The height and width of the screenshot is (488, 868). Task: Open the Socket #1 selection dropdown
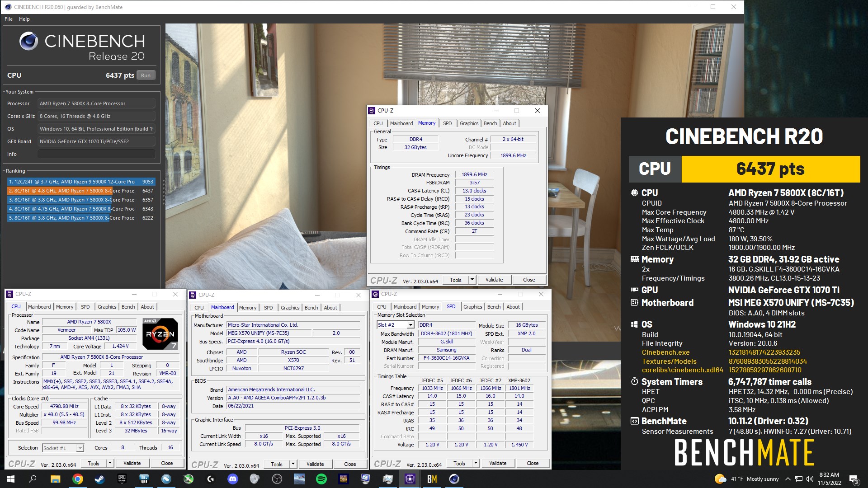click(80, 448)
